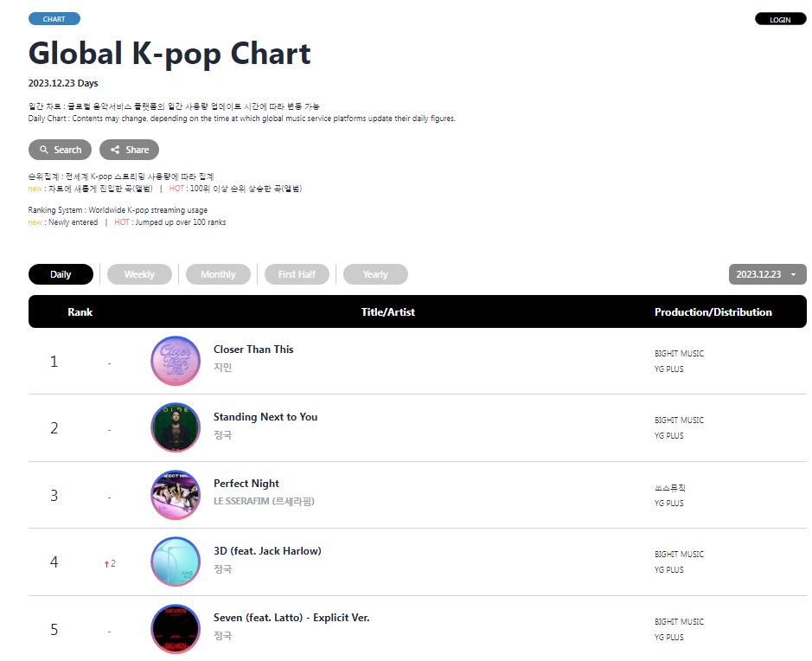Click the share icon in Share button
The width and height of the screenshot is (812, 661).
(115, 150)
